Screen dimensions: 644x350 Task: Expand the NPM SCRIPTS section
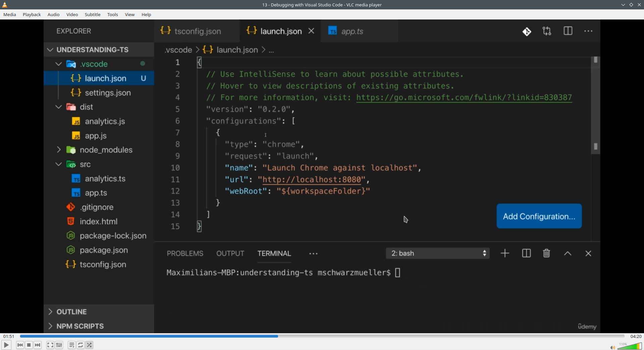(x=99, y=326)
